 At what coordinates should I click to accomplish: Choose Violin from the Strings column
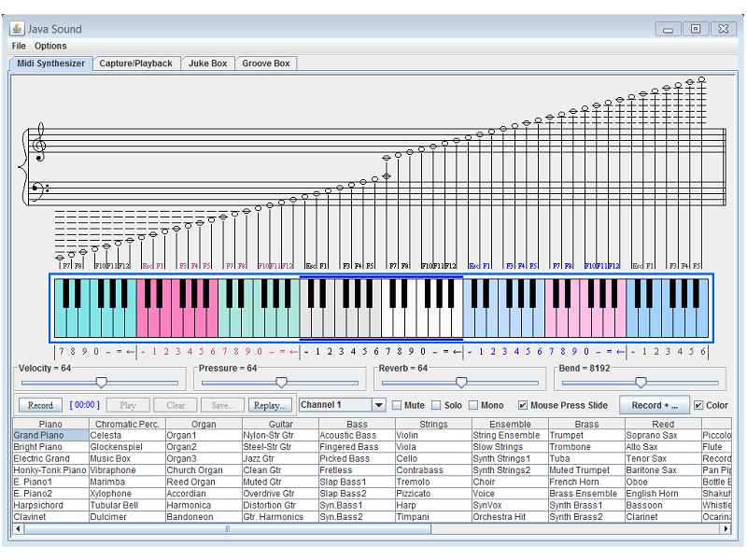[407, 435]
